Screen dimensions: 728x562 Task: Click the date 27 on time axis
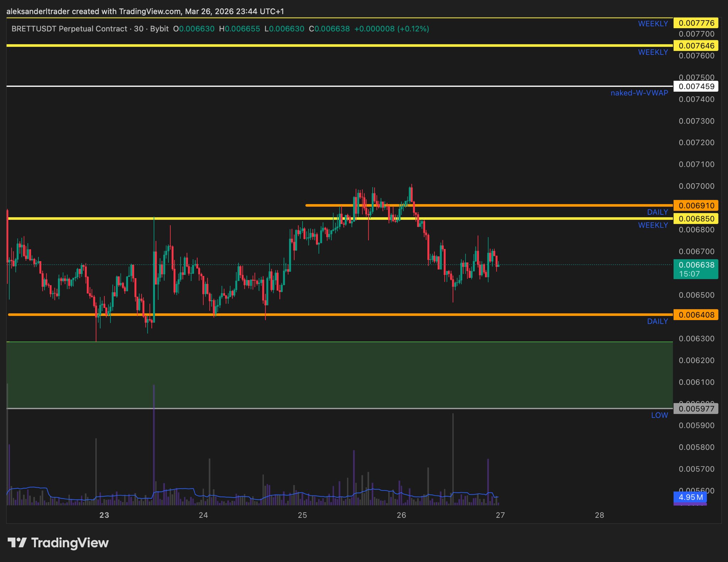tap(500, 515)
